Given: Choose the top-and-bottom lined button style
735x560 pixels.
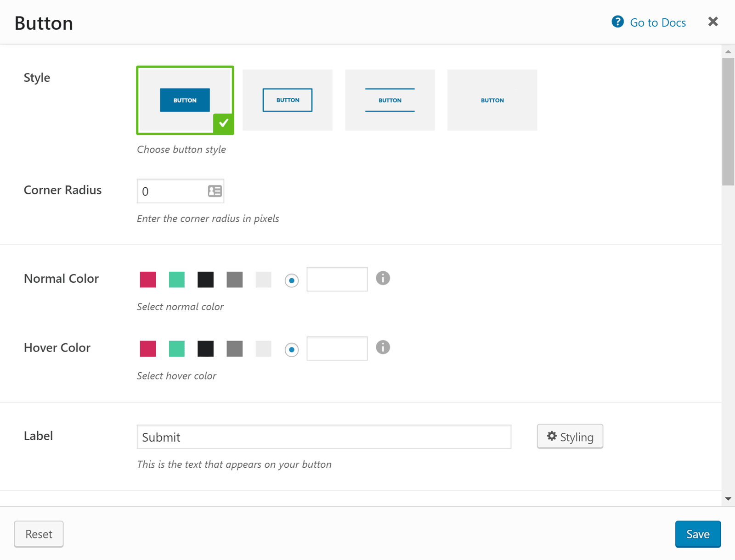Looking at the screenshot, I should pos(390,100).
